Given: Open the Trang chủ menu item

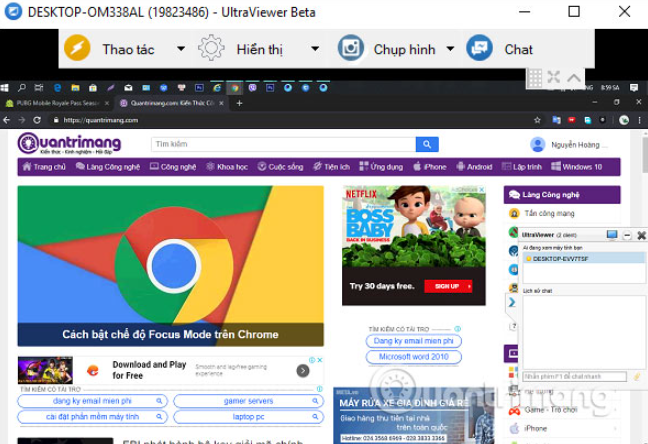Looking at the screenshot, I should click(44, 167).
